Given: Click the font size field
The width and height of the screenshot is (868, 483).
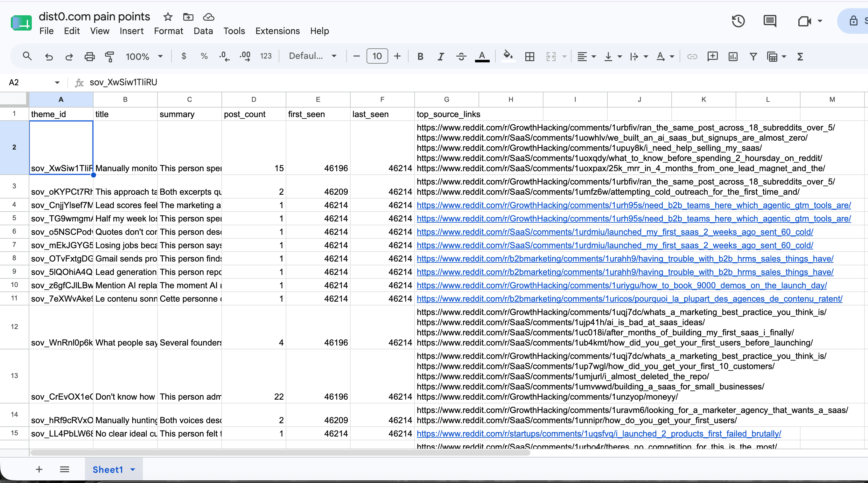Looking at the screenshot, I should coord(377,56).
